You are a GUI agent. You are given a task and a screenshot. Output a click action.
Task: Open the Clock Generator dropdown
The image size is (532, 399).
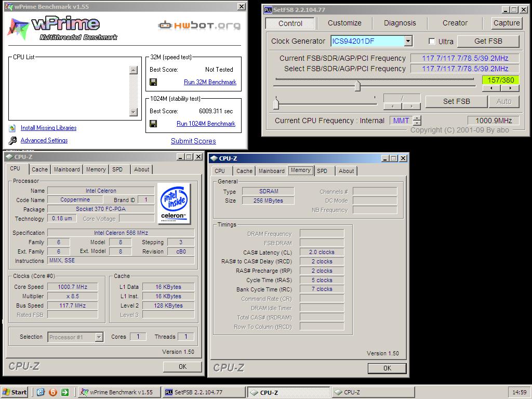pyautogui.click(x=408, y=41)
